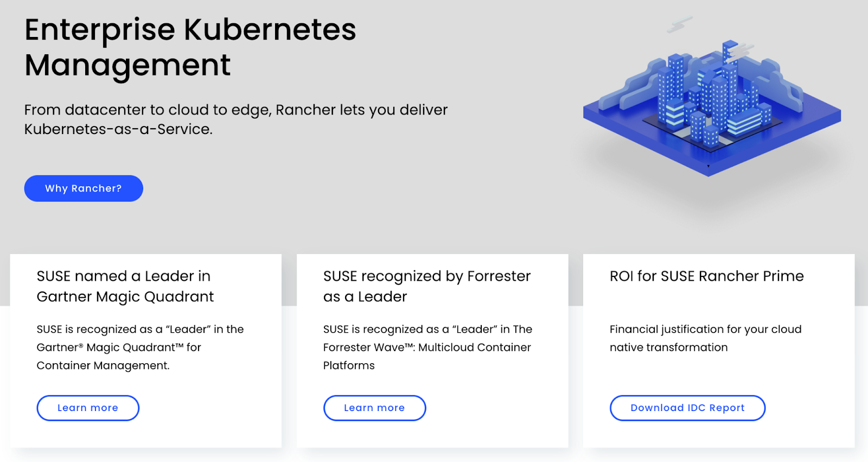
Task: Open 'SUSE recognized by Forrester' heading
Action: (427, 287)
